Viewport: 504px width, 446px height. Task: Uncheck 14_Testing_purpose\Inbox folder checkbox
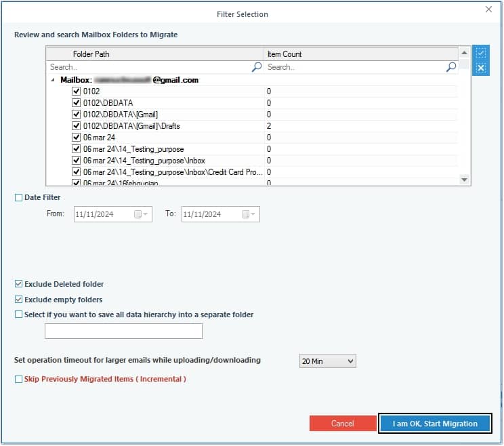pyautogui.click(x=76, y=161)
